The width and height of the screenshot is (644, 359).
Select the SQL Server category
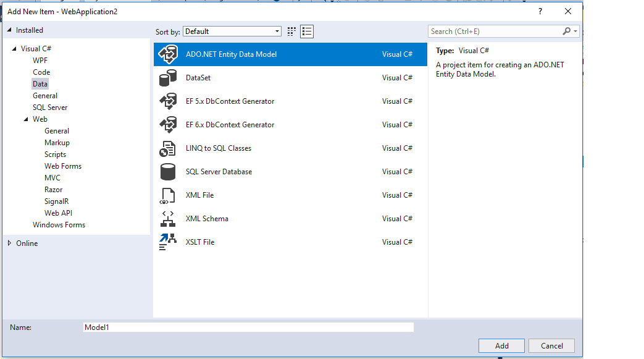click(x=50, y=108)
